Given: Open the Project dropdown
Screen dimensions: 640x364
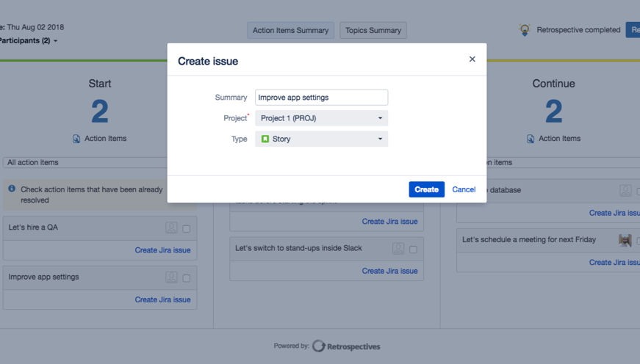Looking at the screenshot, I should pos(321,118).
